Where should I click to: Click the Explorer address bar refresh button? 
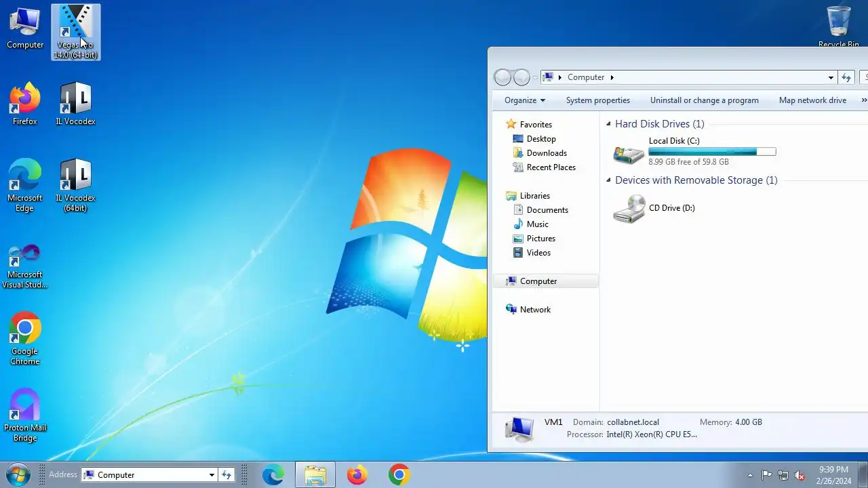(x=846, y=77)
